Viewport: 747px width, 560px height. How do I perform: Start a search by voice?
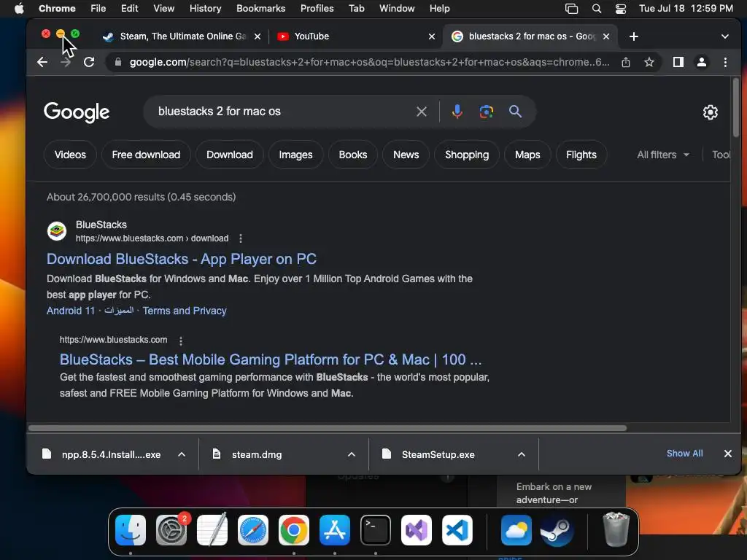(x=457, y=112)
